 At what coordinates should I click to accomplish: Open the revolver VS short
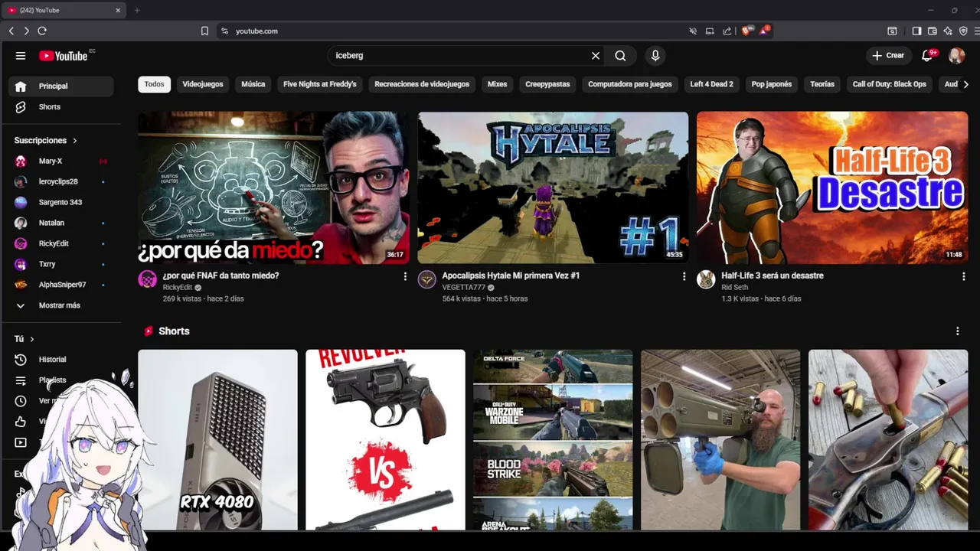click(x=385, y=440)
